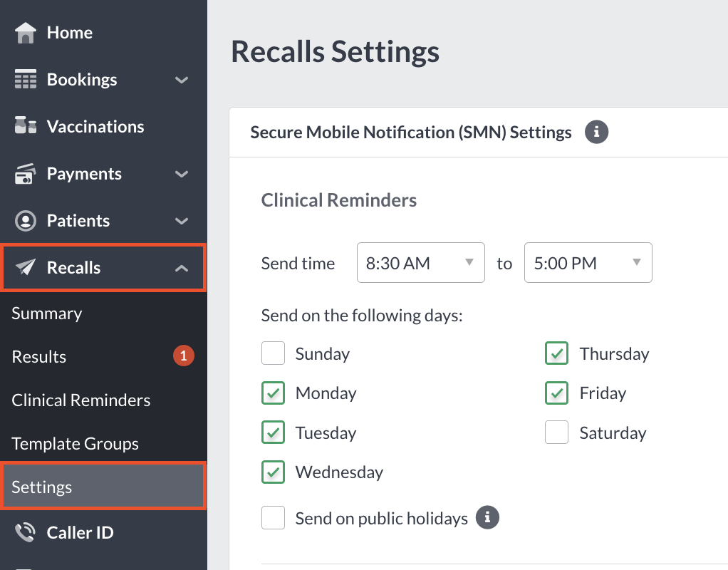Image resolution: width=728 pixels, height=570 pixels.
Task: Open the 5:00 PM end time dropdown
Action: 588,262
